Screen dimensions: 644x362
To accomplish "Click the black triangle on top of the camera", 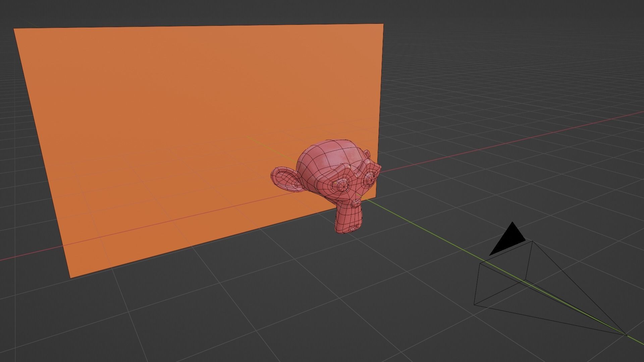I will (x=507, y=239).
